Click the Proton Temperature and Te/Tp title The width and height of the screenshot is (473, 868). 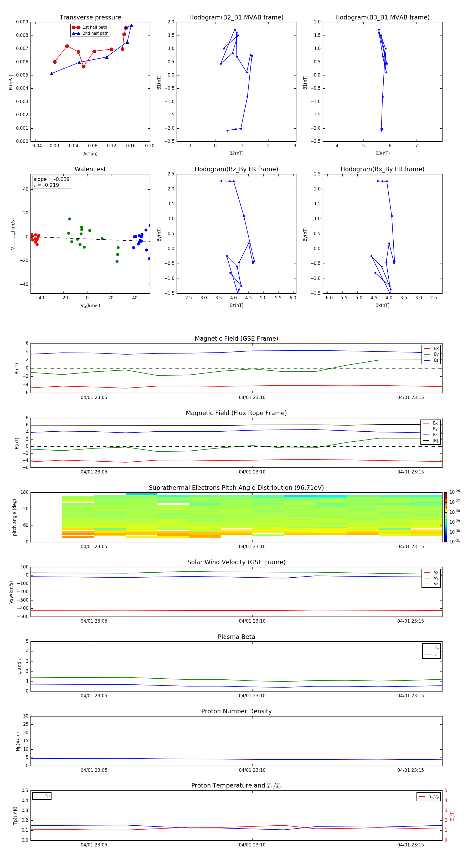tap(236, 786)
